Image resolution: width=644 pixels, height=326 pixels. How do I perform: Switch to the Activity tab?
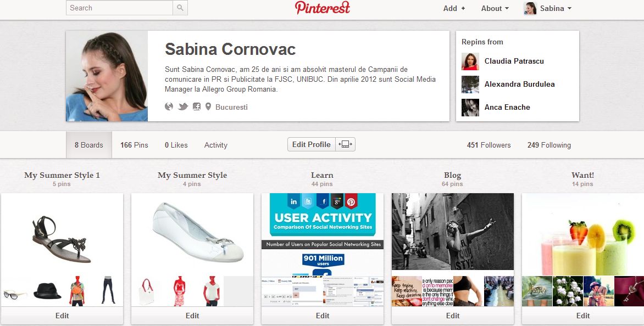[215, 145]
